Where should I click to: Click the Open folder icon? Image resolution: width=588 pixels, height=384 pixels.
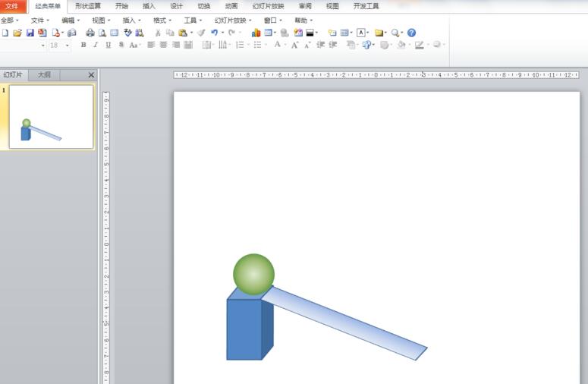(x=17, y=33)
